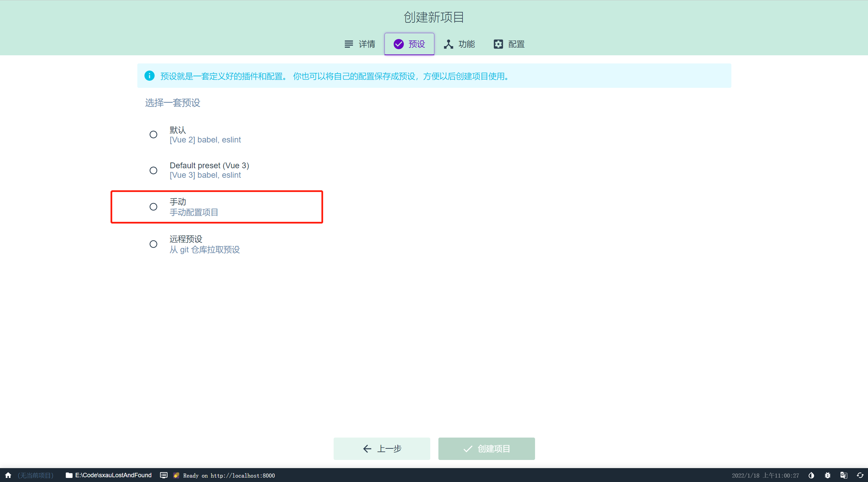Choose the 远程预设 remote preset radio
Screen dimensions: 868x482
(x=153, y=244)
